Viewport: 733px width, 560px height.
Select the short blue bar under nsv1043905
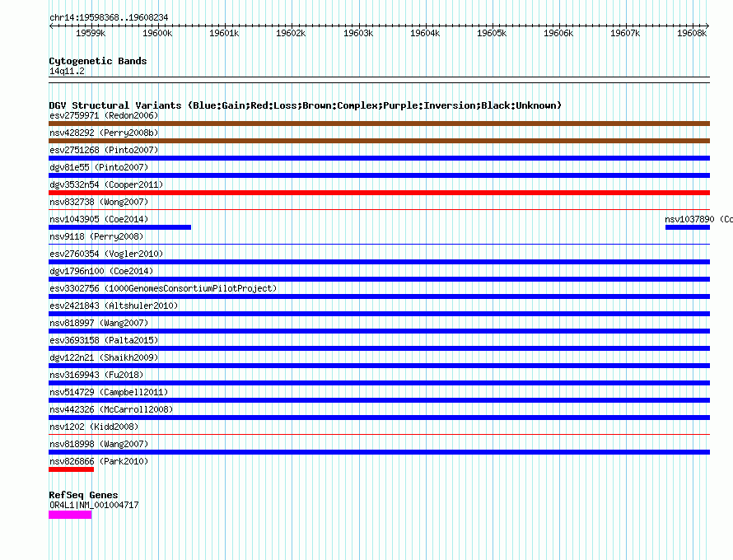pyautogui.click(x=119, y=227)
